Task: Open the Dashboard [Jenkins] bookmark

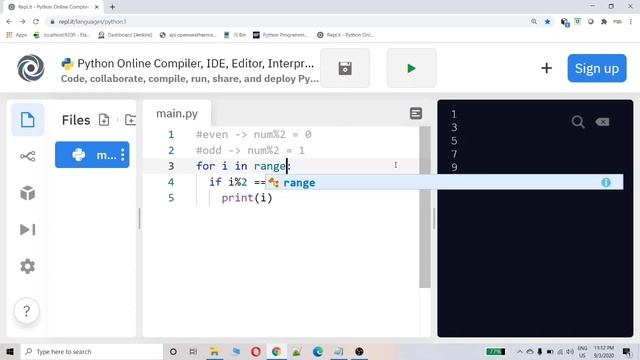Action: pyautogui.click(x=125, y=35)
